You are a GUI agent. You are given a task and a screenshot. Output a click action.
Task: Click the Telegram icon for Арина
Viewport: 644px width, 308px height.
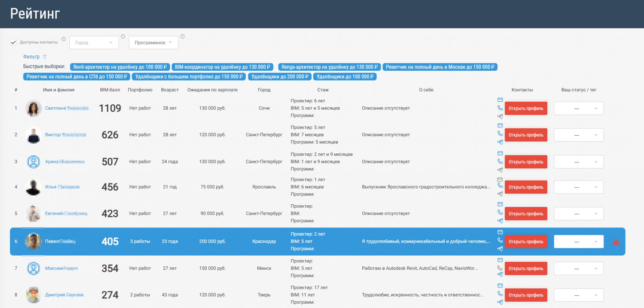(x=500, y=170)
